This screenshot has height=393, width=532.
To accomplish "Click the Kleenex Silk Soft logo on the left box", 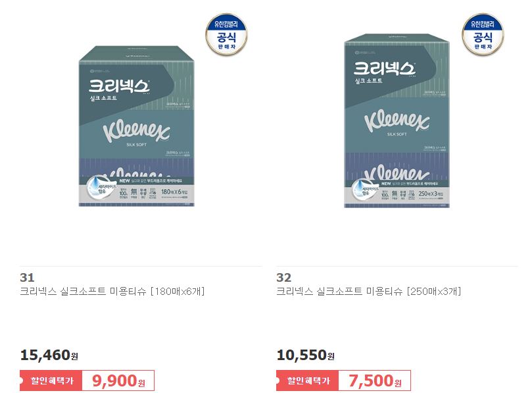I will pyautogui.click(x=136, y=134).
